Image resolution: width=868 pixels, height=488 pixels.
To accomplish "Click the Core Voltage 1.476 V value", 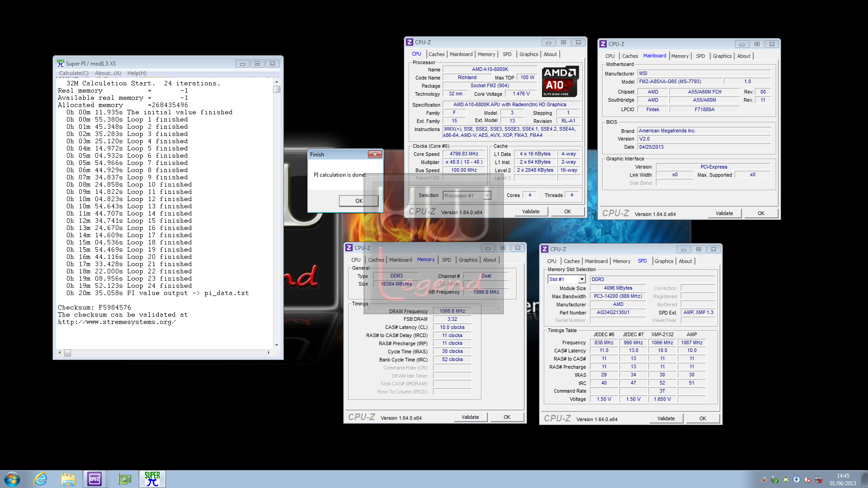I will [x=521, y=94].
